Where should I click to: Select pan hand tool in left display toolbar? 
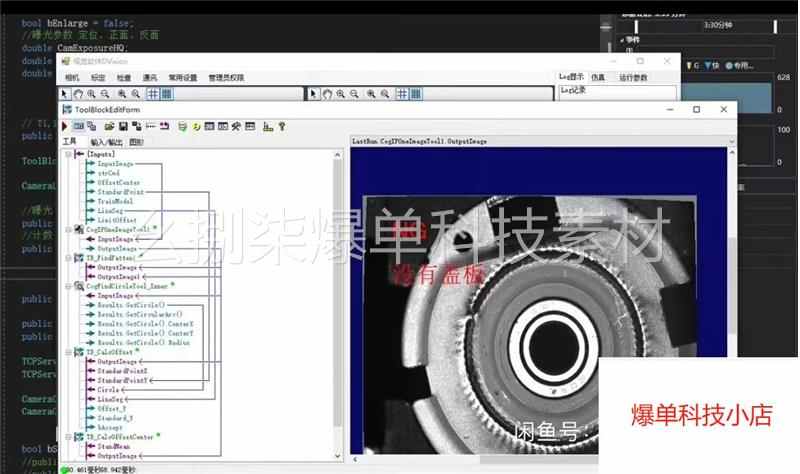pos(78,94)
